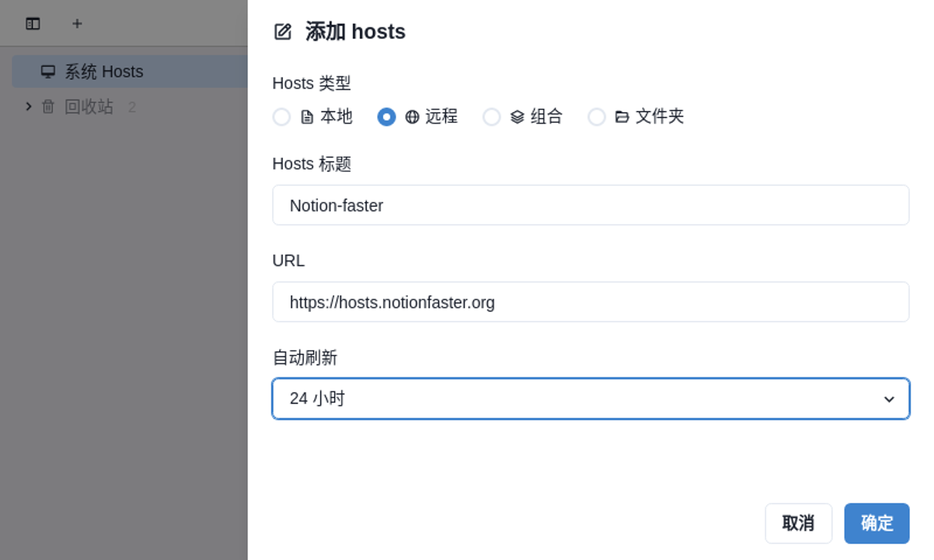934x560 pixels.
Task: Click the trash can icon for 回收站
Action: point(48,107)
